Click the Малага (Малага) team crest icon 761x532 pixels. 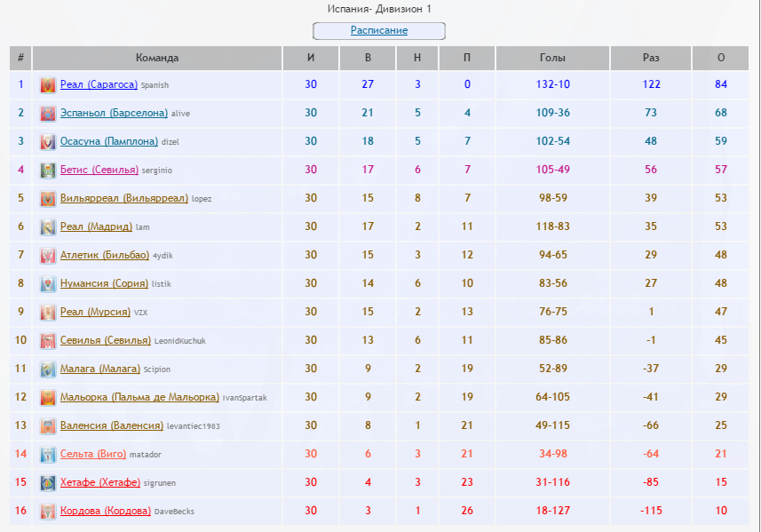point(48,369)
